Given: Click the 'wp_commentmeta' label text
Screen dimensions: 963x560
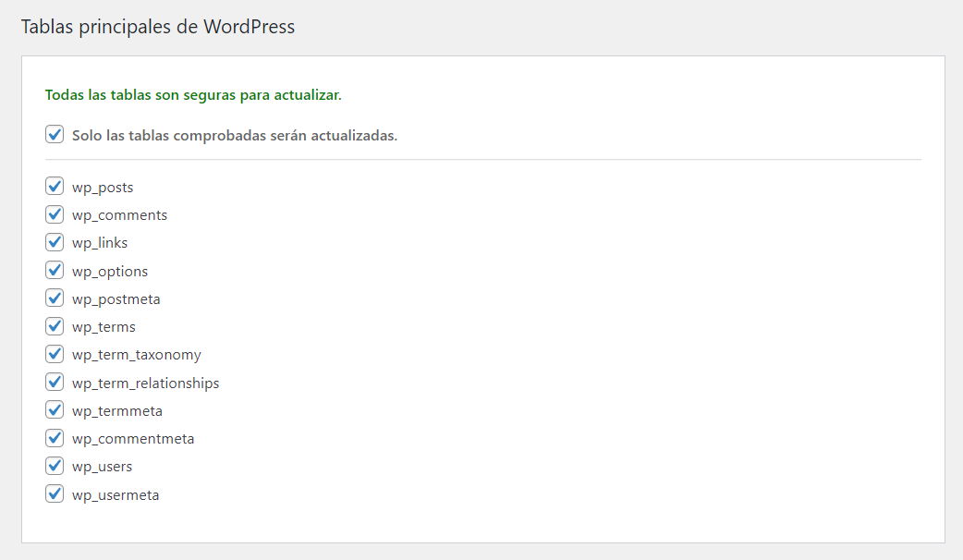Looking at the screenshot, I should pos(133,439).
